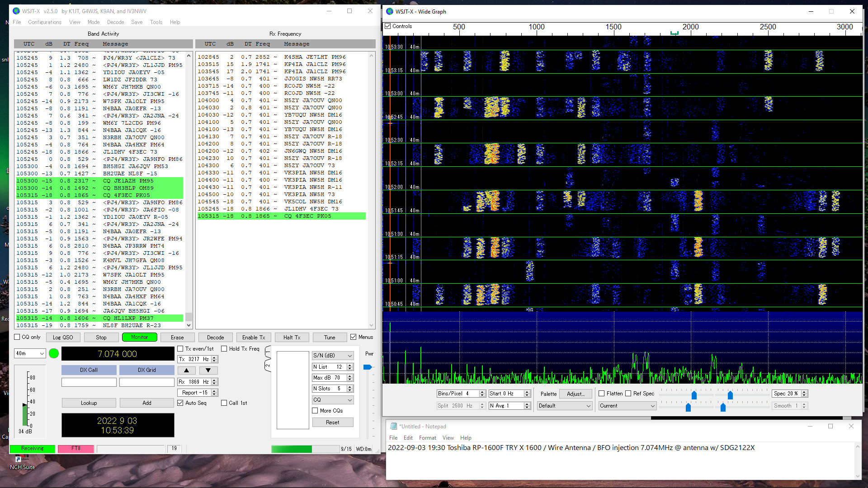Click the FT8 mode status label
The width and height of the screenshot is (868, 488).
[76, 449]
